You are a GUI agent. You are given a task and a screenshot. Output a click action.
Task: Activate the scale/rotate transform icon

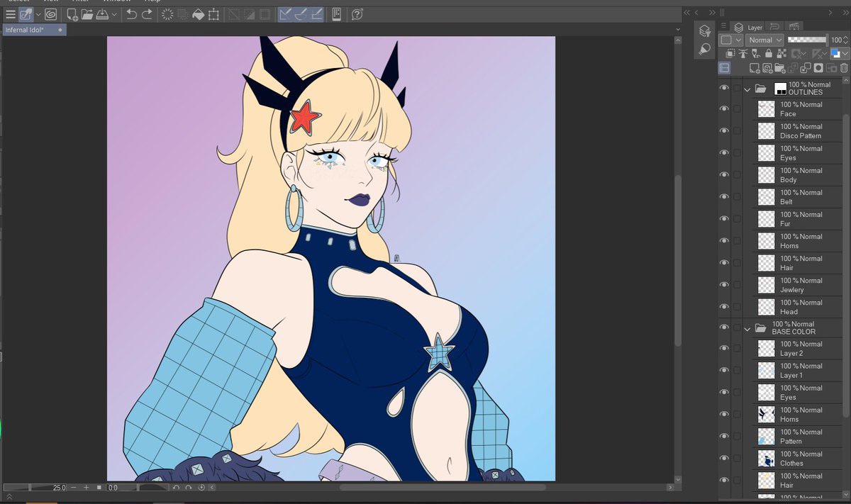(x=213, y=14)
